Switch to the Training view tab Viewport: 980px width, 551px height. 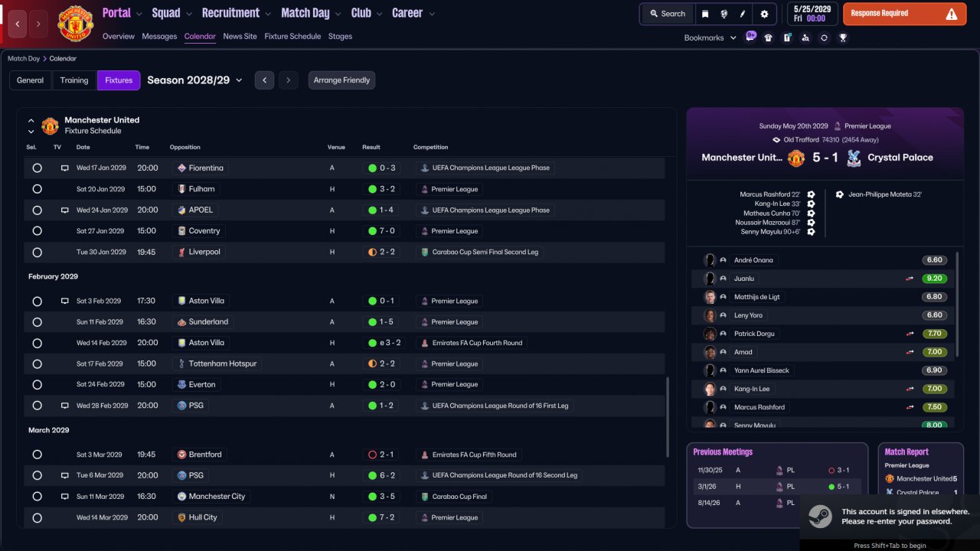[x=74, y=80]
